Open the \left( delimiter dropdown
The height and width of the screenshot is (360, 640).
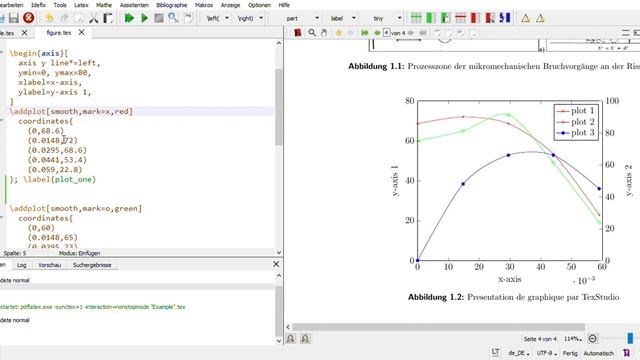point(227,18)
